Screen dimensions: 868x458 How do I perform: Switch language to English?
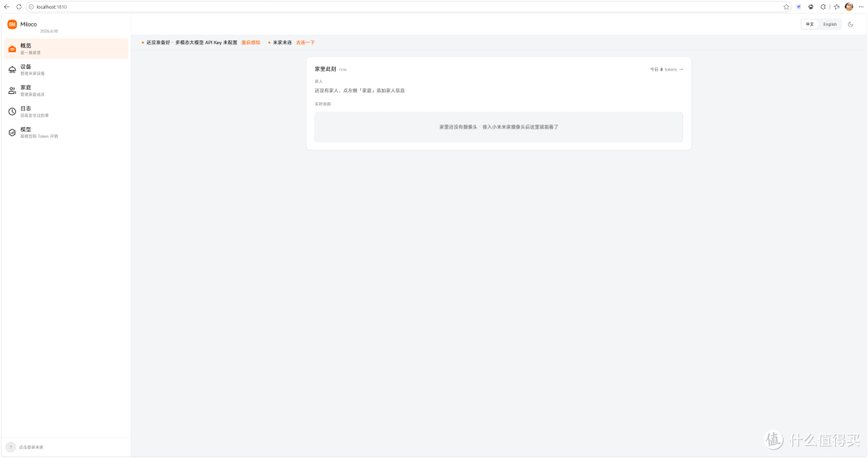(829, 24)
